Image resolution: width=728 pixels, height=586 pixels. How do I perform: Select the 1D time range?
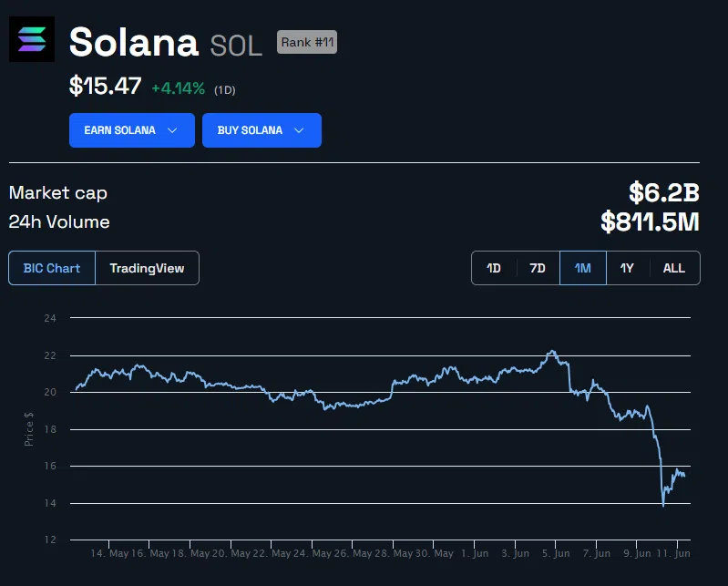(494, 268)
